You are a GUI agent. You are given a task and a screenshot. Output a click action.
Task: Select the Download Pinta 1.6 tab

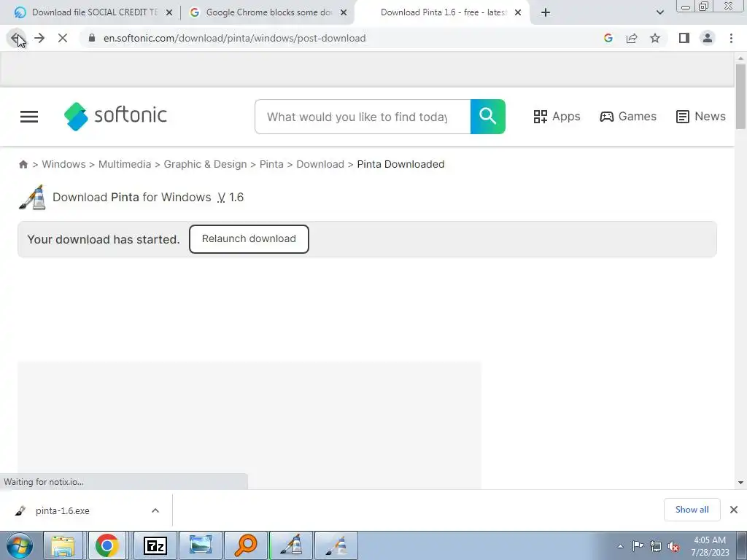(x=443, y=12)
